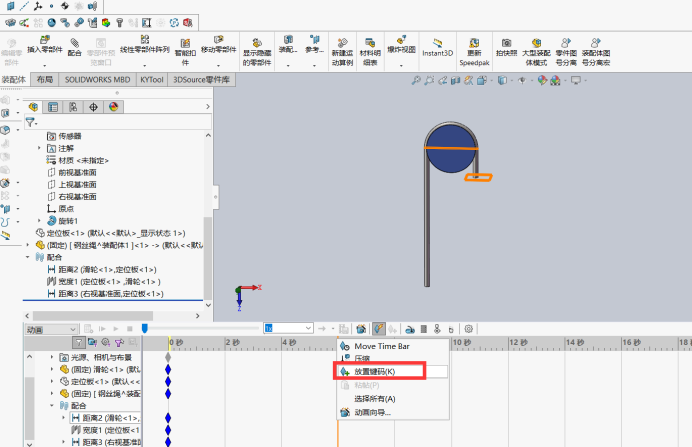692x447 pixels.
Task: Select the Mate (配合) paperclip tool
Action: click(x=75, y=43)
